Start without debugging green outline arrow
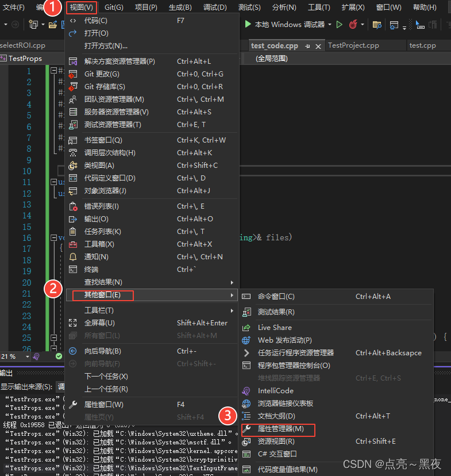451x476 pixels. click(x=340, y=24)
